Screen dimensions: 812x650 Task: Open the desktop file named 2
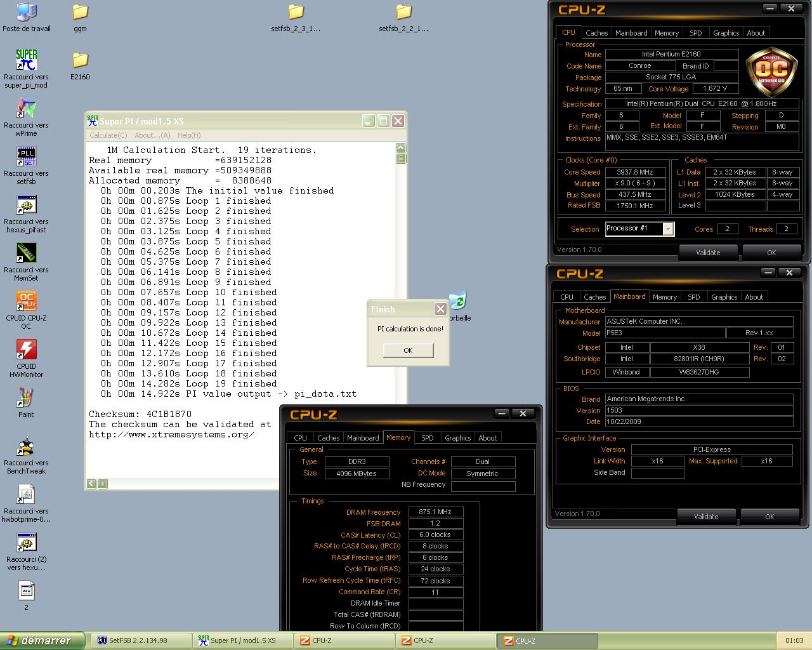click(x=26, y=591)
